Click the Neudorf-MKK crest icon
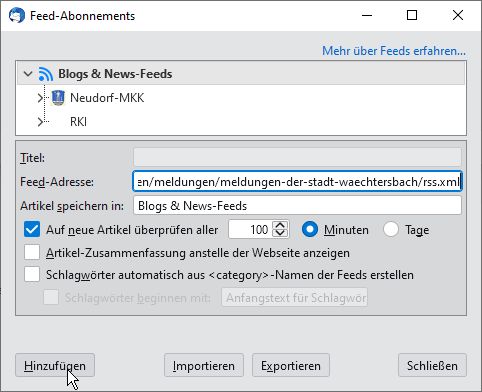Viewport: 482px width, 392px height. click(58, 98)
